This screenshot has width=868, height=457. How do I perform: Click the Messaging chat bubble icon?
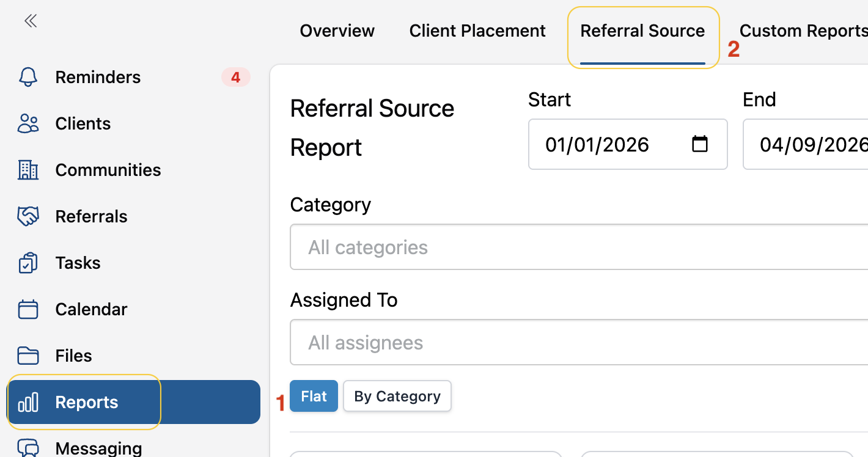[28, 448]
